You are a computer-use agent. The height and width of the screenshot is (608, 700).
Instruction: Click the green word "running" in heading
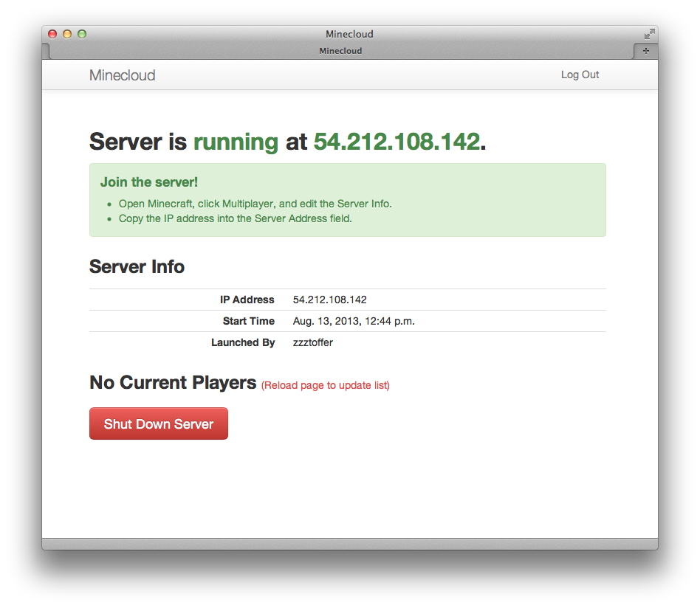coord(236,142)
